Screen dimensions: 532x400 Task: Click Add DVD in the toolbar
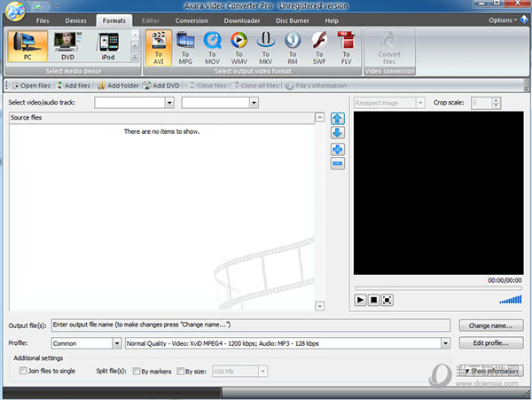click(x=161, y=85)
